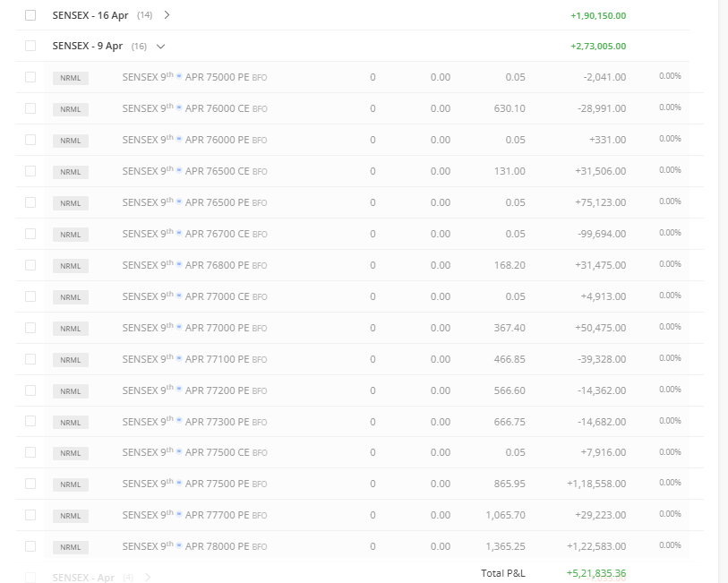Click the Total P&L amount +5,21,835.36
728x583 pixels.
click(596, 573)
